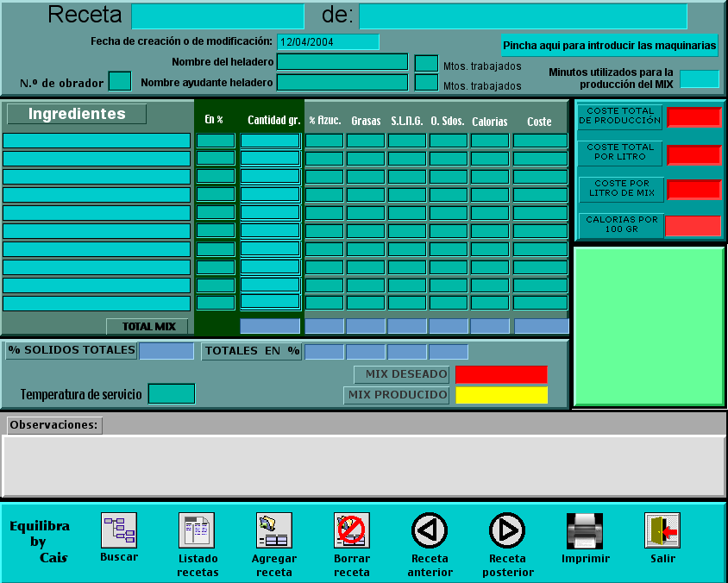Screen dimensions: 728x583
Task: Click the 'Cantidad gr.' column header
Action: pos(274,120)
